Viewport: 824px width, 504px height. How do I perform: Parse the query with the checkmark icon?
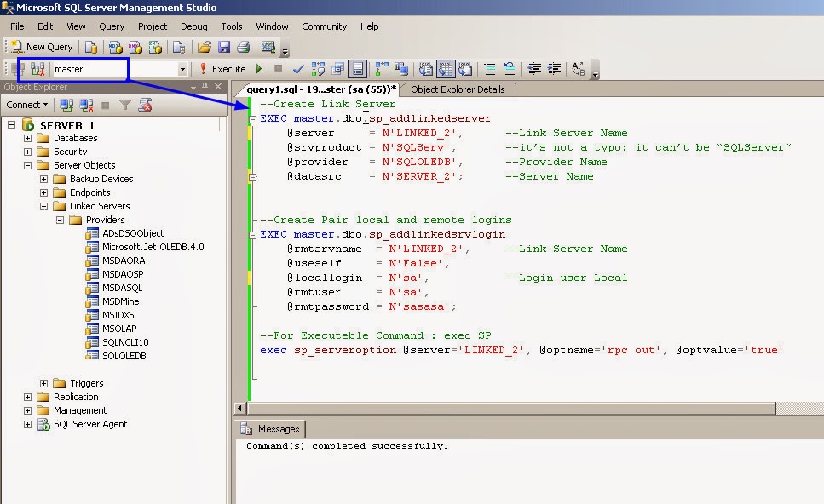coord(298,69)
